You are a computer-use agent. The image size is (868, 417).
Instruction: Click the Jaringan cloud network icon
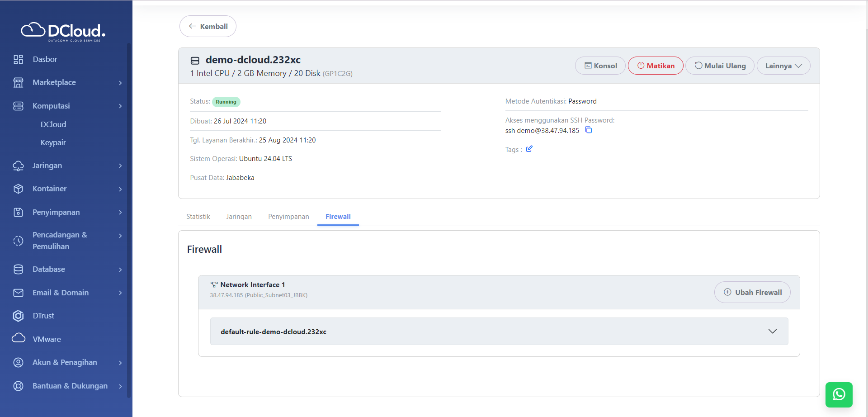point(18,166)
